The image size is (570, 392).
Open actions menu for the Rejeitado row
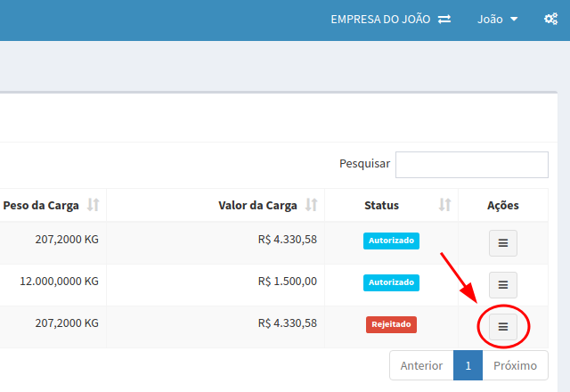tap(502, 327)
